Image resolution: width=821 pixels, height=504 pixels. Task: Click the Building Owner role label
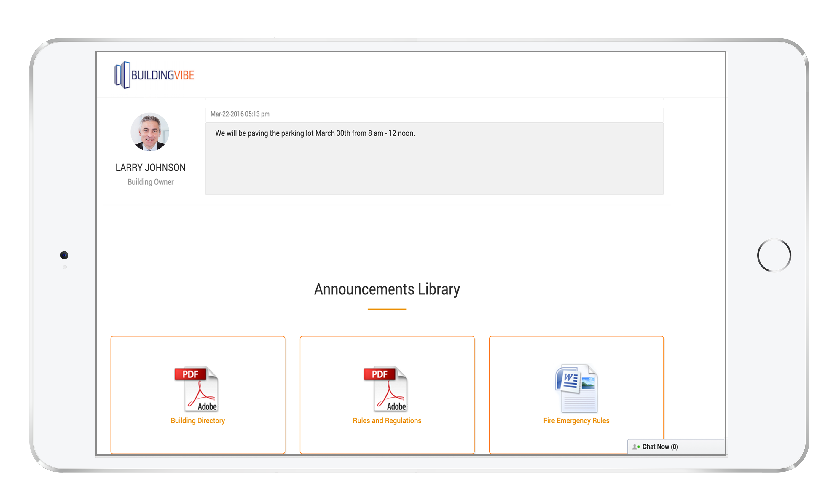150,182
